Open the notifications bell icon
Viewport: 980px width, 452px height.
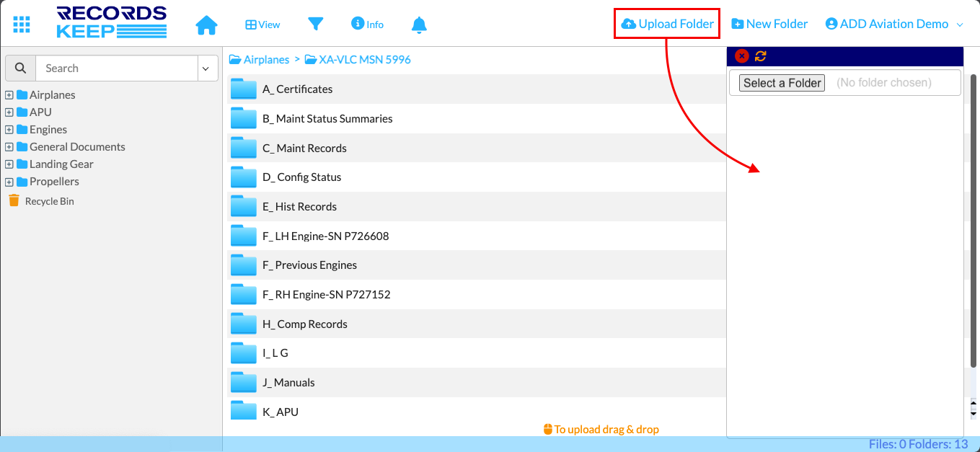point(419,25)
